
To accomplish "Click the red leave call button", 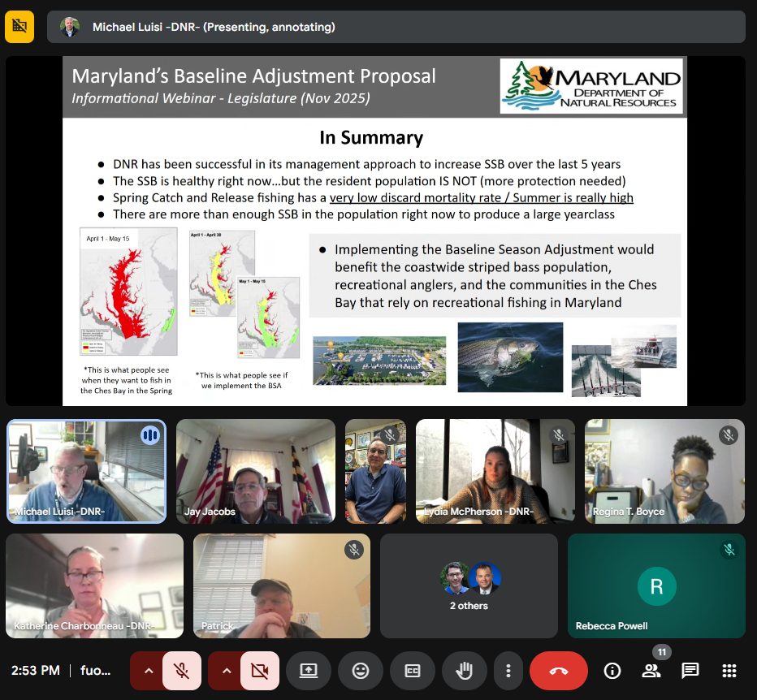I will pos(558,671).
